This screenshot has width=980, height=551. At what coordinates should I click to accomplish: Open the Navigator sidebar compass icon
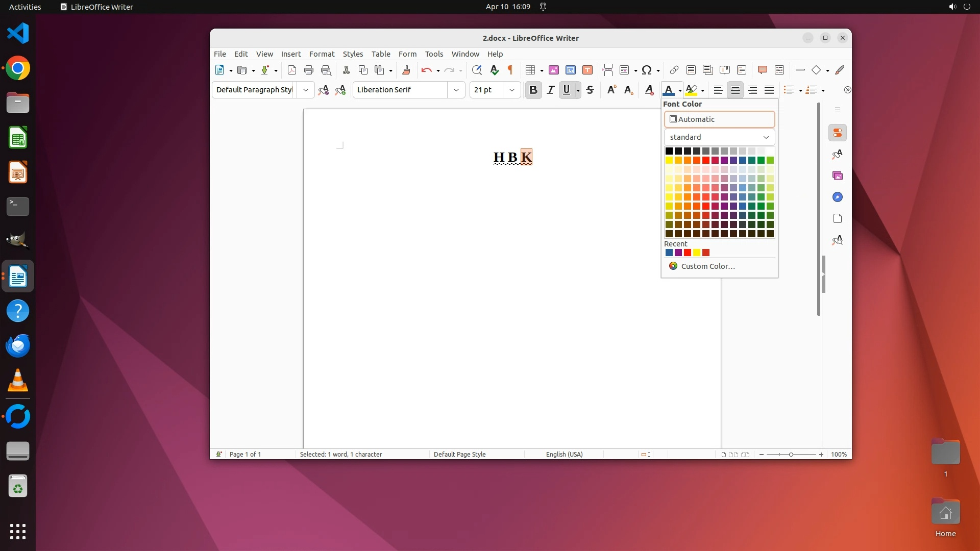pyautogui.click(x=837, y=197)
